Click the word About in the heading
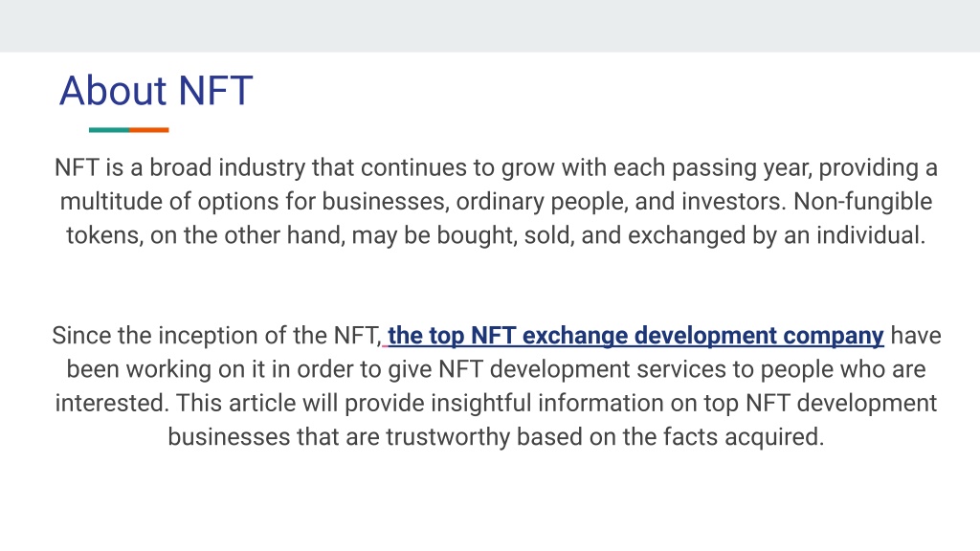 113,91
